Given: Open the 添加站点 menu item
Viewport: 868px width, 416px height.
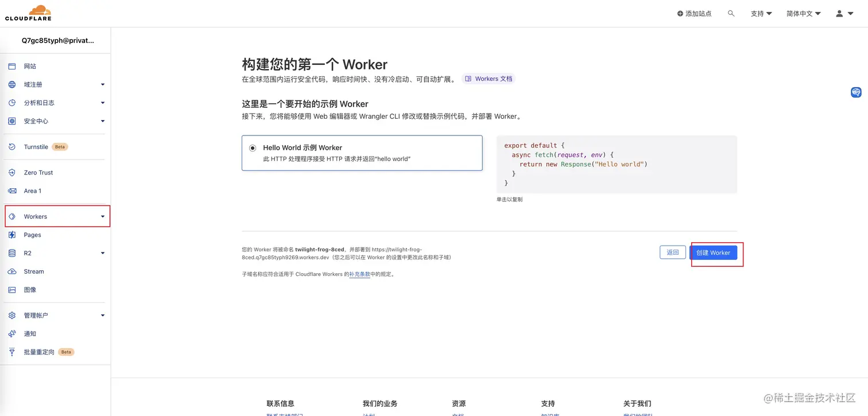Looking at the screenshot, I should (x=695, y=13).
